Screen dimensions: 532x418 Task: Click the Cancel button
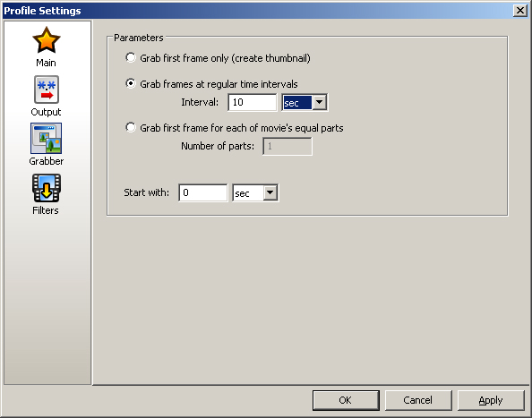[x=418, y=400]
